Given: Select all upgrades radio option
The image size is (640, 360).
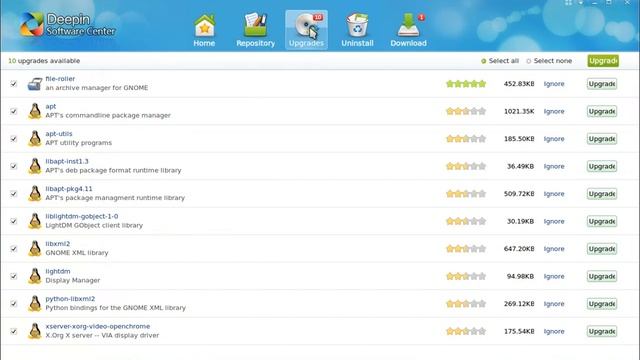Looking at the screenshot, I should pos(500,61).
